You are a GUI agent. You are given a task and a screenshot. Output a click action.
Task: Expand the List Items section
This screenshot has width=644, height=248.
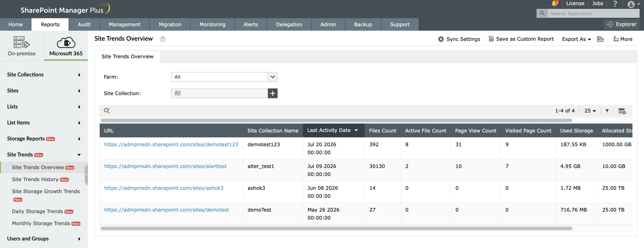(44, 123)
